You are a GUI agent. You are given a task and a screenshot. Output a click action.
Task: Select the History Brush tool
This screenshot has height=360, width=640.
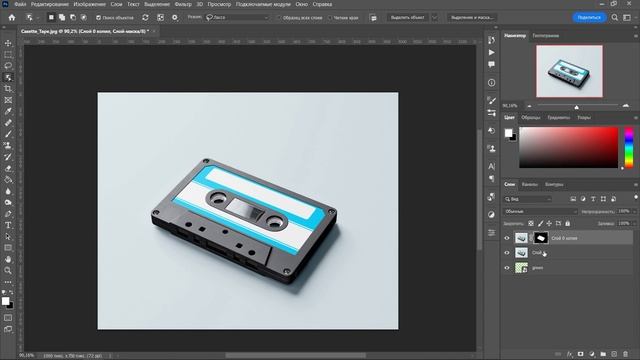coord(8,157)
